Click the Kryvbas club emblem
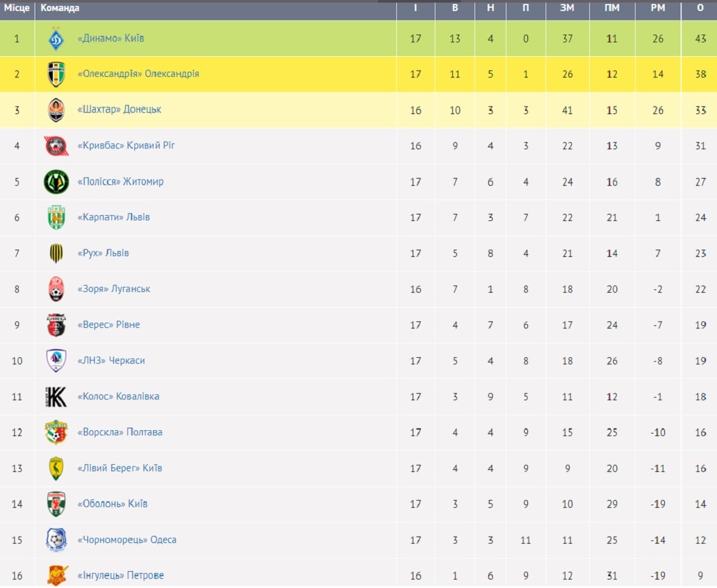 tap(56, 146)
